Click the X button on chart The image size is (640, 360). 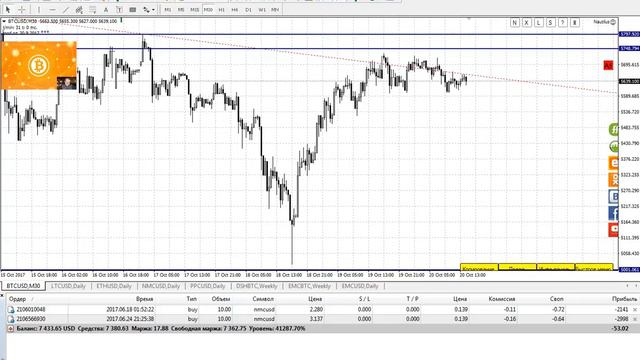click(527, 22)
